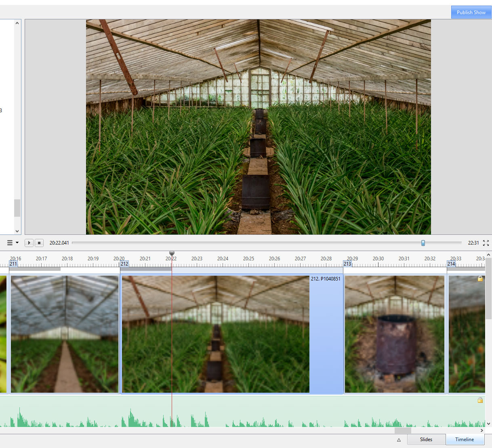The width and height of the screenshot is (492, 448).
Task: Click the triangle icon left of Slides tab
Action: pyautogui.click(x=399, y=440)
